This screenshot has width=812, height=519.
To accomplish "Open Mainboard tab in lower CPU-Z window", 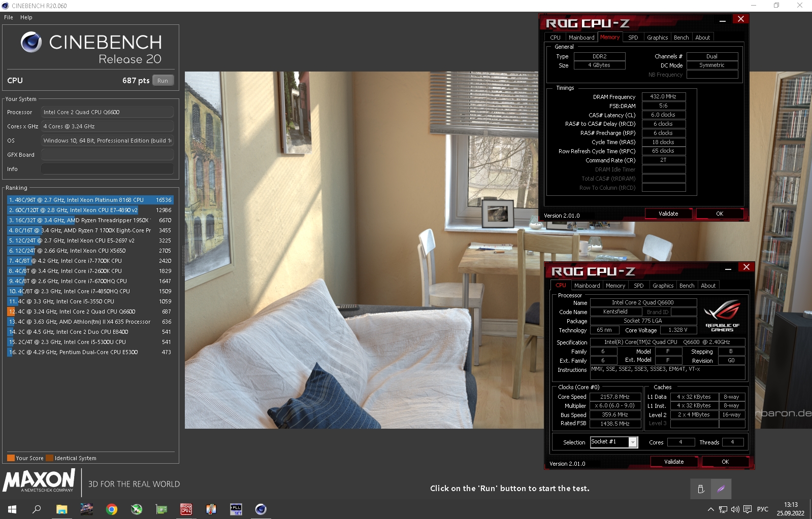I will click(587, 286).
